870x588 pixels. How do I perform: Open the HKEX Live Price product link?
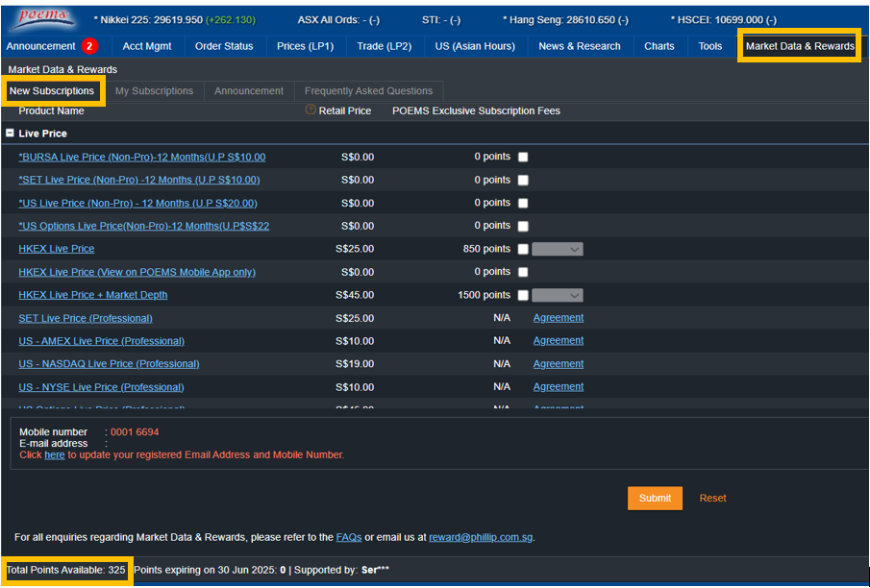(x=57, y=249)
